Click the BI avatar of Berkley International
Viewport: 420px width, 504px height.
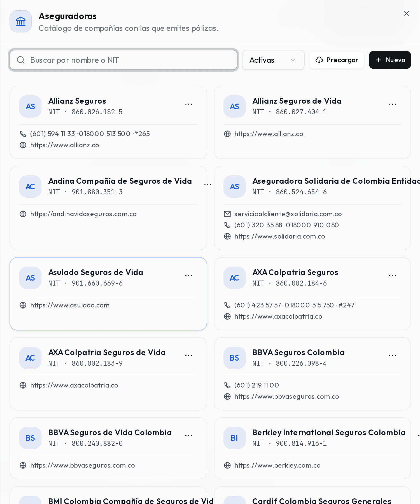234,438
